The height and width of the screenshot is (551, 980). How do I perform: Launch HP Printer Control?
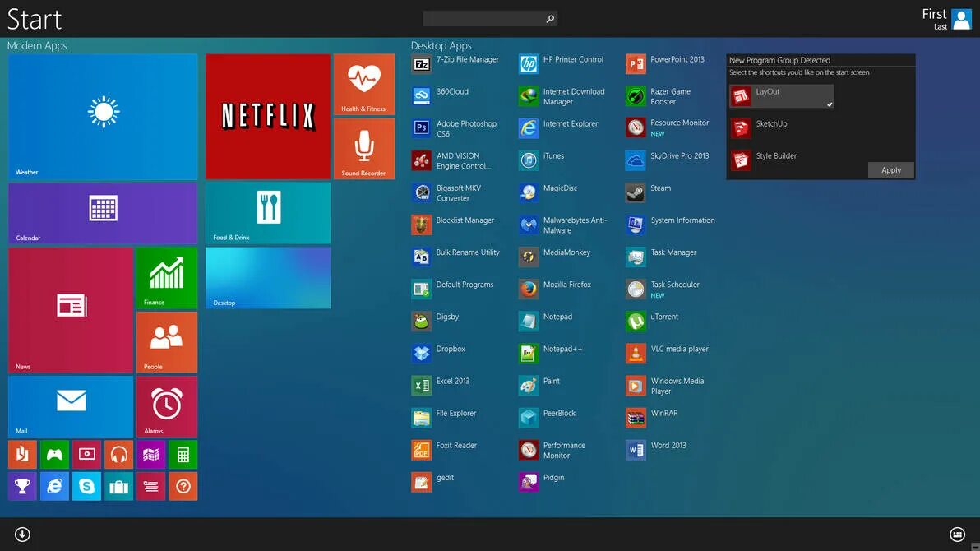coord(562,64)
